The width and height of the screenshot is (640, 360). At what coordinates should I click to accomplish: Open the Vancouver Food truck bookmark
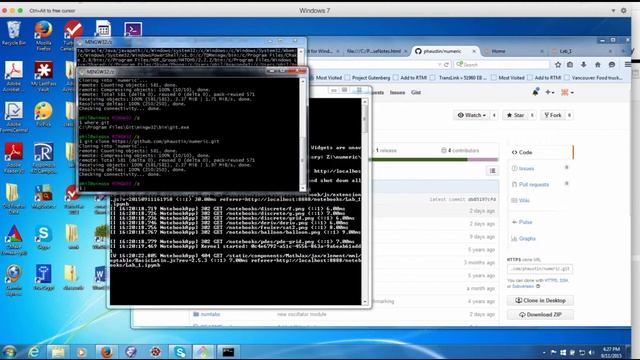point(594,78)
